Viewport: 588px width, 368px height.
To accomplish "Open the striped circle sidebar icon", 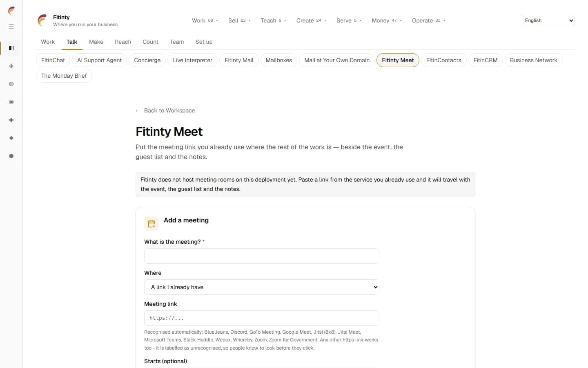I will click(11, 84).
